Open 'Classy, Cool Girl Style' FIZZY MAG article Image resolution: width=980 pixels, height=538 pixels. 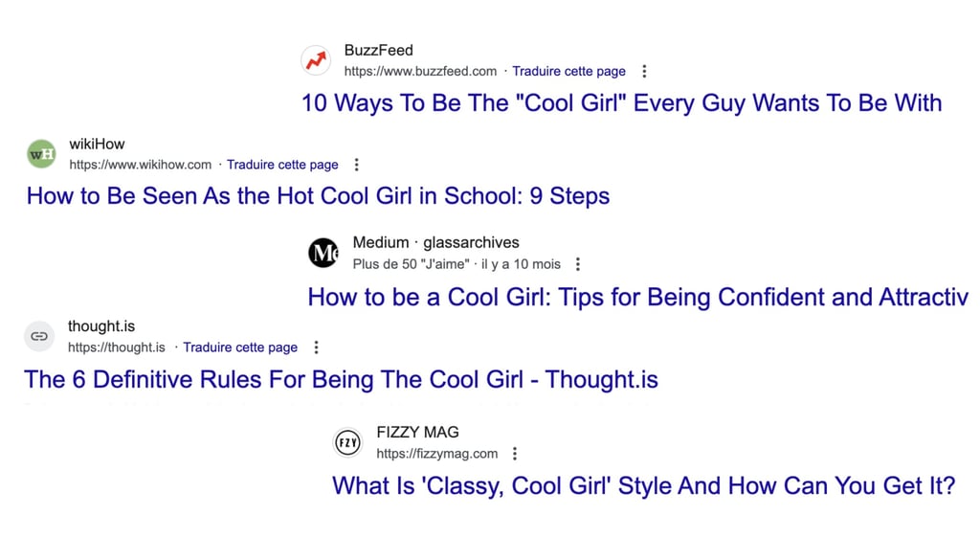pyautogui.click(x=643, y=486)
